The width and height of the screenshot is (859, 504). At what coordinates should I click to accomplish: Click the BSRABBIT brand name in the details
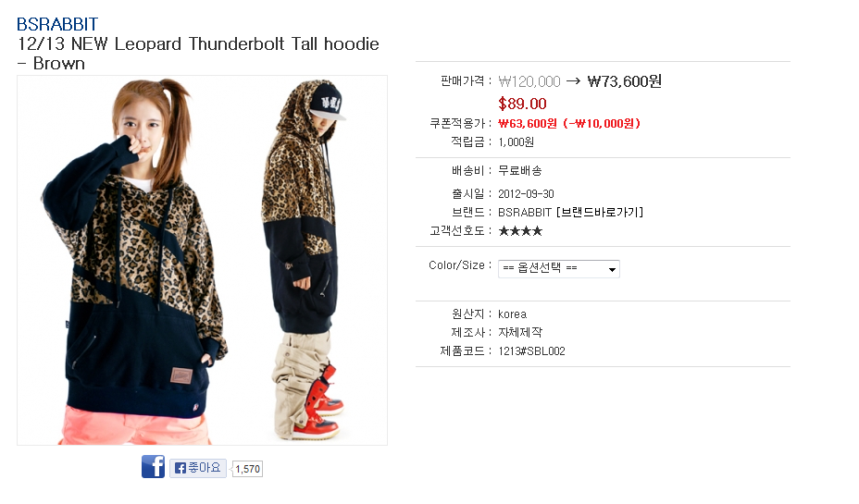click(524, 213)
